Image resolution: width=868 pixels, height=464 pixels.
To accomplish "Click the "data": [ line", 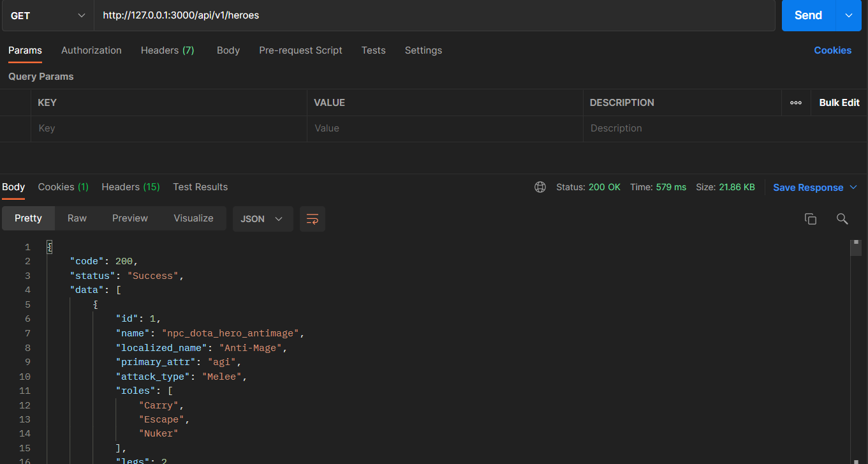I will (x=96, y=290).
